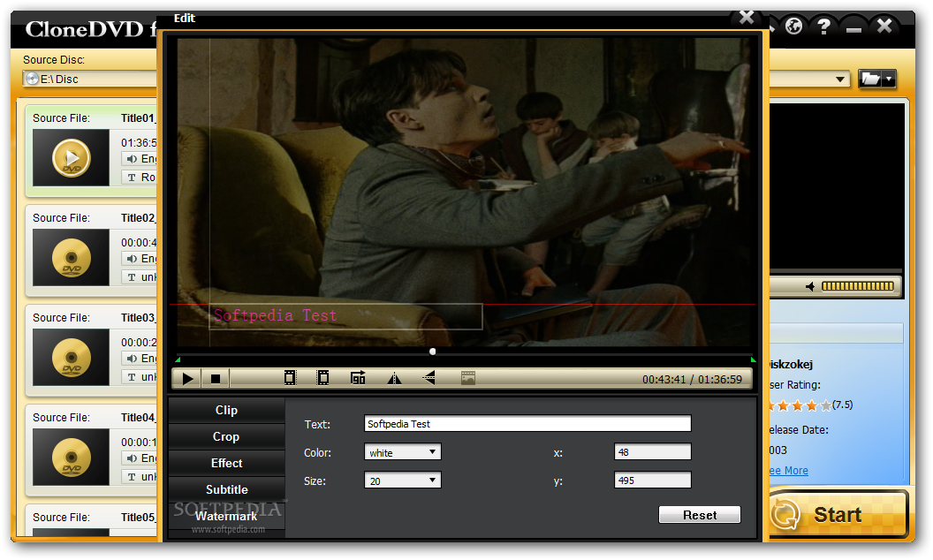Click the Title04 subtitle T icon
Viewport: 933px width, 560px height.
[132, 477]
